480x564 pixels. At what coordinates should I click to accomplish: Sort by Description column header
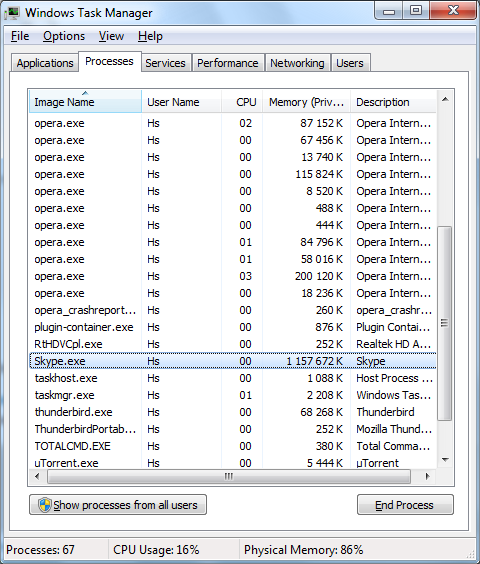393,102
